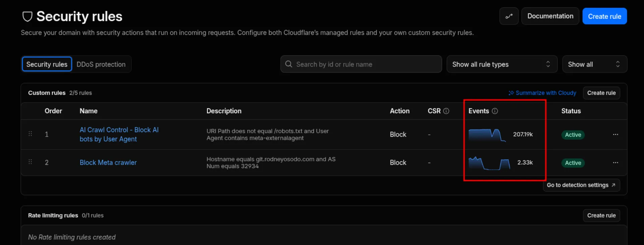The height and width of the screenshot is (245, 644).
Task: Open the Show all status dropdown
Action: 594,64
